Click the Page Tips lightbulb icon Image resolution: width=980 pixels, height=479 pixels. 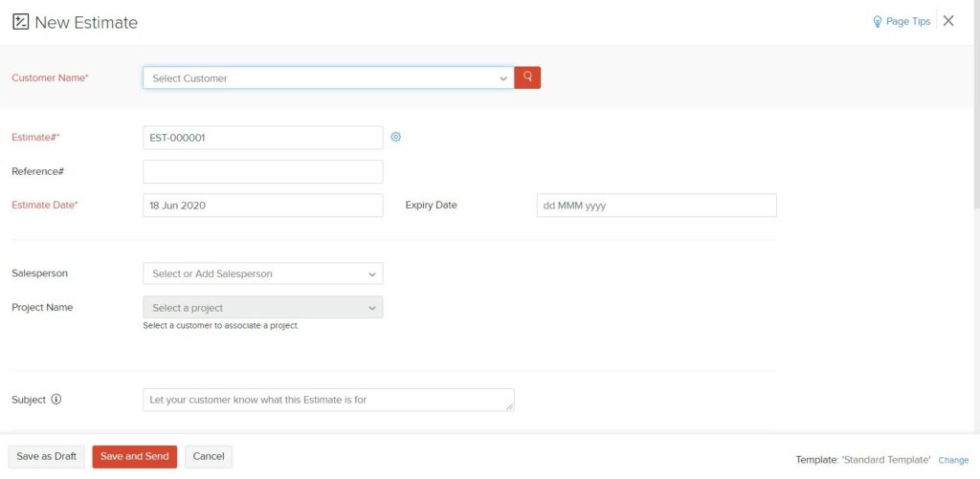(x=878, y=22)
